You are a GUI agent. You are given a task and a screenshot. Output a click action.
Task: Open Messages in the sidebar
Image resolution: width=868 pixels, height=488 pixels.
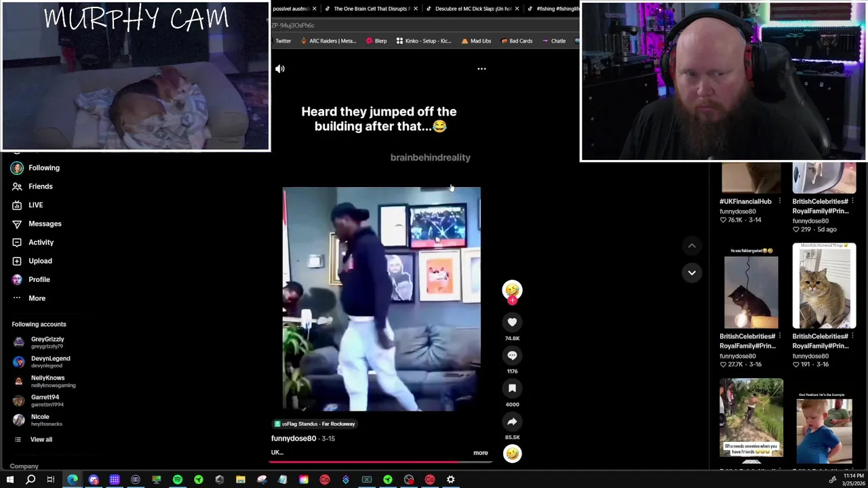click(x=37, y=224)
